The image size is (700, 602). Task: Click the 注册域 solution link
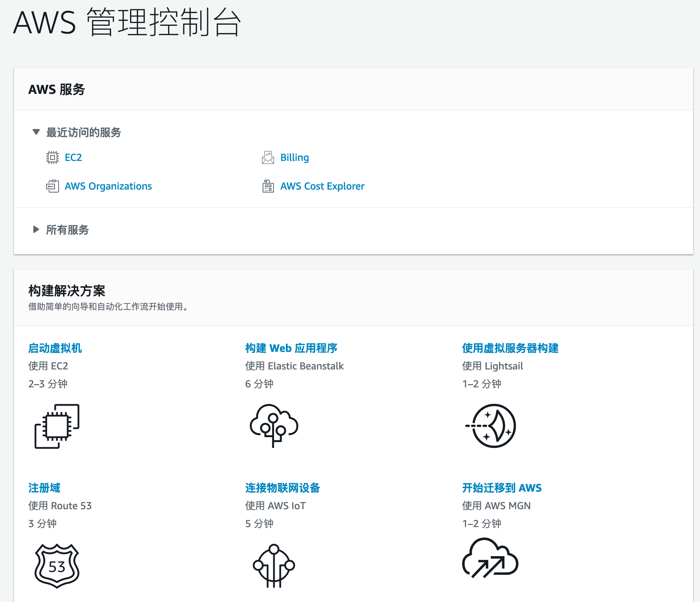pos(44,488)
